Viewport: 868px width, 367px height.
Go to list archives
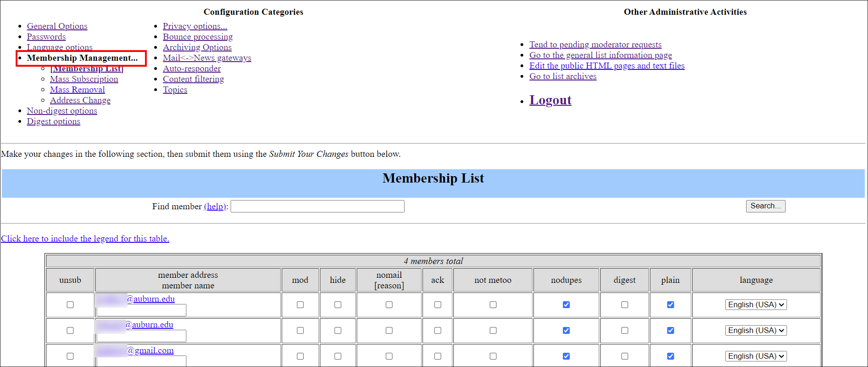tap(562, 76)
